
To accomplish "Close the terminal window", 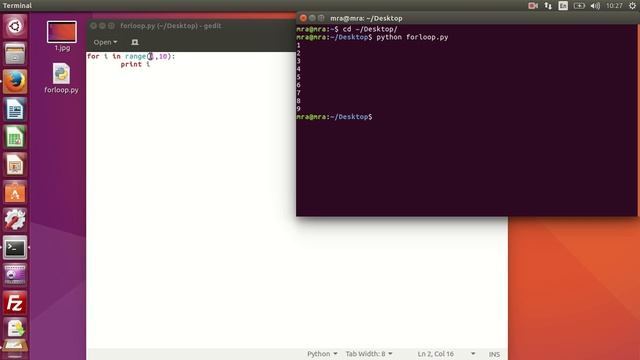I will click(x=303, y=18).
